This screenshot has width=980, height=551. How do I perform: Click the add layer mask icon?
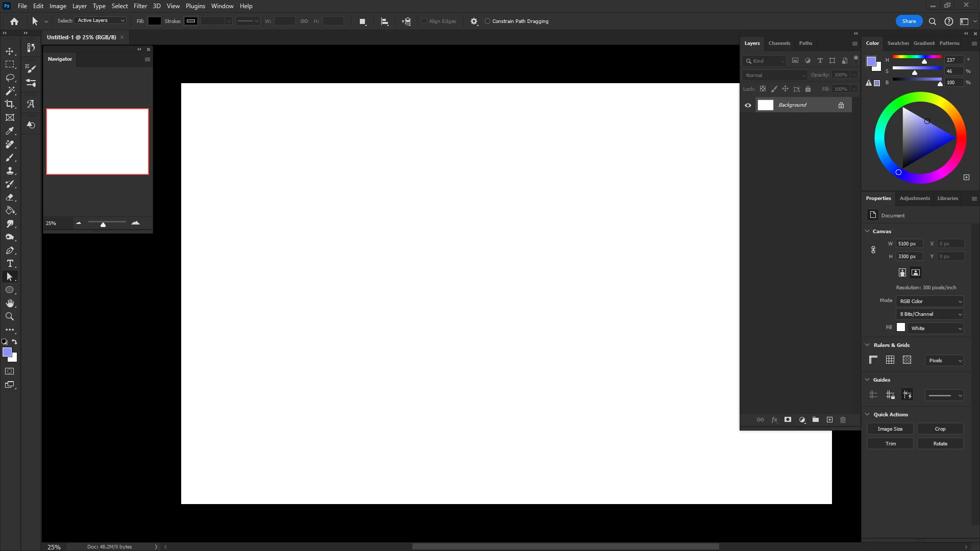coord(788,420)
